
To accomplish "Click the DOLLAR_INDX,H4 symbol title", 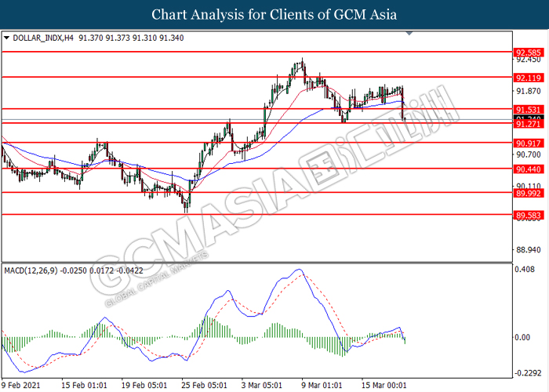I will pyautogui.click(x=43, y=38).
